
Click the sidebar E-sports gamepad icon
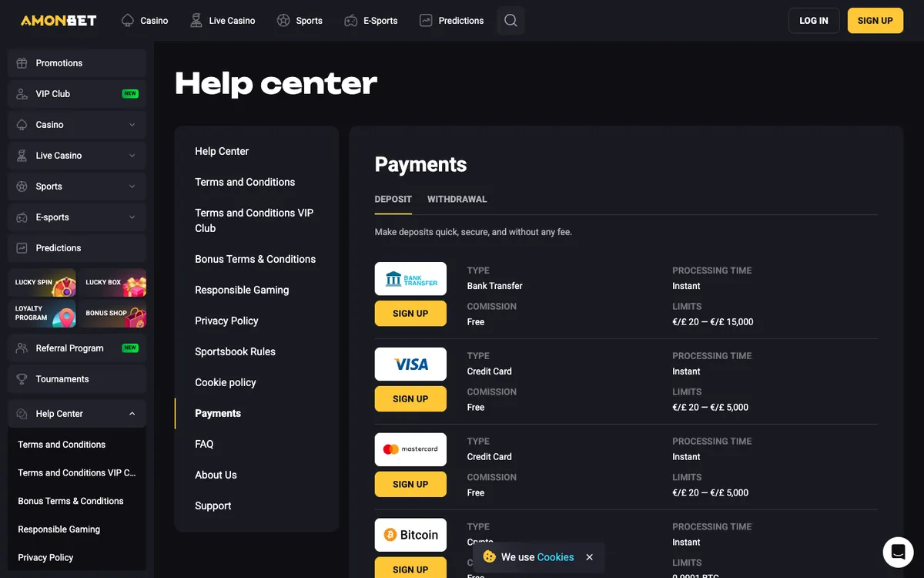pyautogui.click(x=22, y=217)
